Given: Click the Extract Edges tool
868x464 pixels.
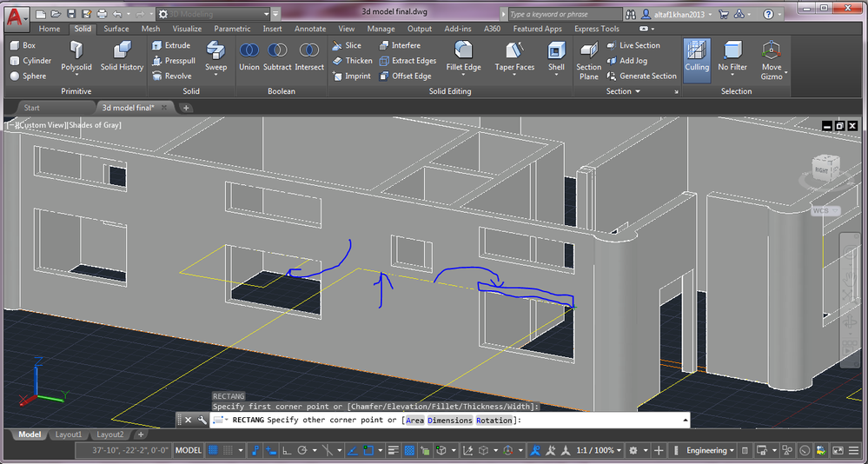Looking at the screenshot, I should coord(407,61).
